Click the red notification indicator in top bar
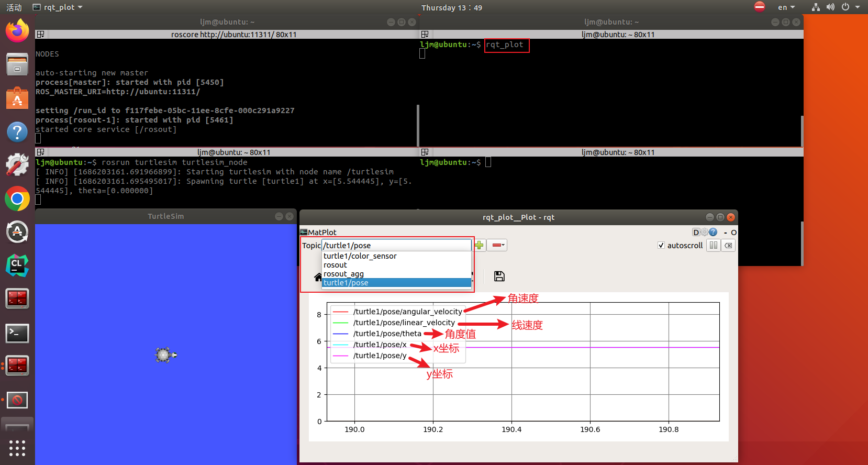 coord(760,7)
